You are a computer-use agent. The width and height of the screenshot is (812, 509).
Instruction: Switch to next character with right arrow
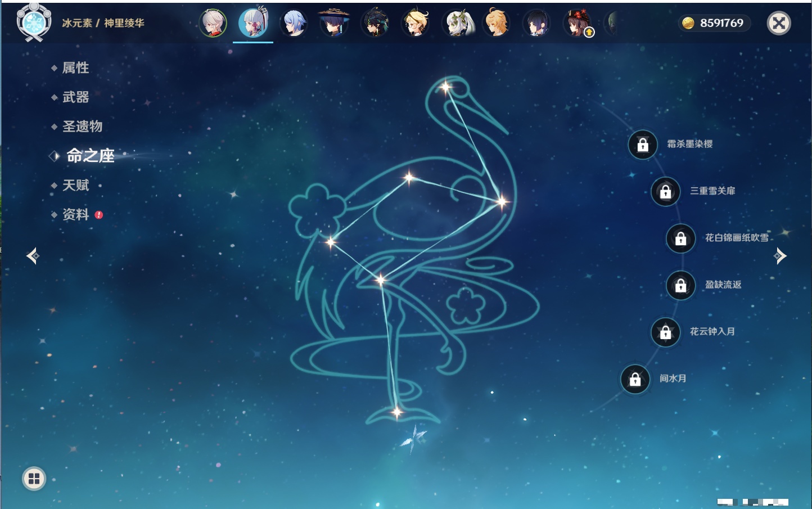(780, 256)
